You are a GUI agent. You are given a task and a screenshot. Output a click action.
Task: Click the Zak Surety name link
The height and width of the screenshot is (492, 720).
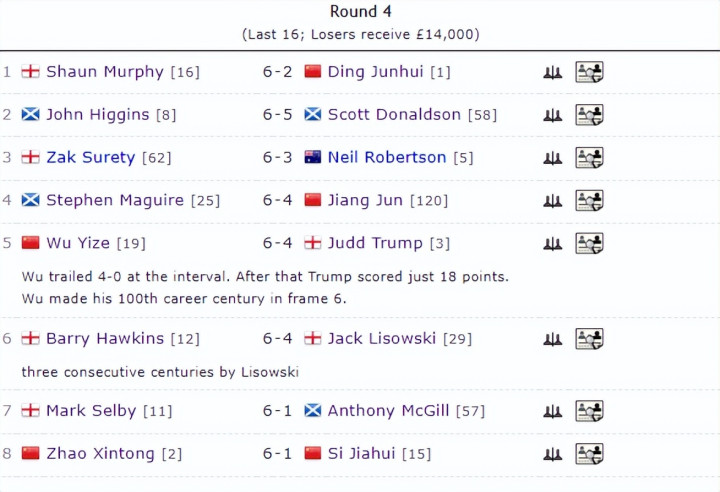pos(91,157)
